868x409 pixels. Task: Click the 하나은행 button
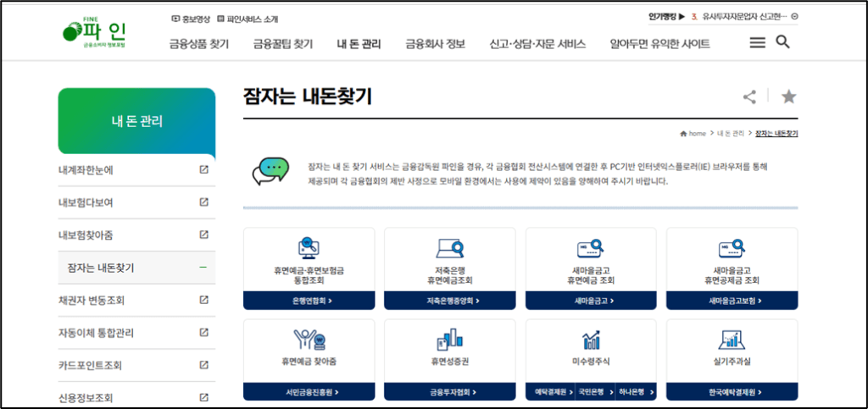636,392
